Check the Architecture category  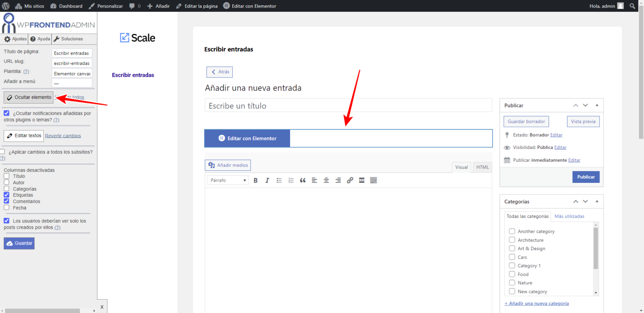512,240
